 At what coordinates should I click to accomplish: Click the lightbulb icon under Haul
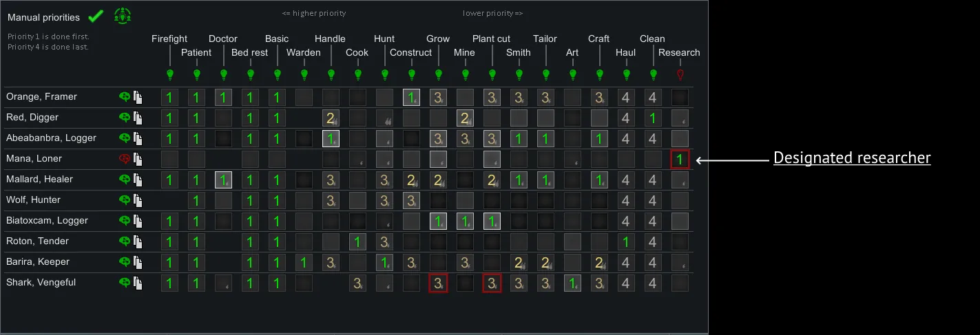pyautogui.click(x=626, y=74)
